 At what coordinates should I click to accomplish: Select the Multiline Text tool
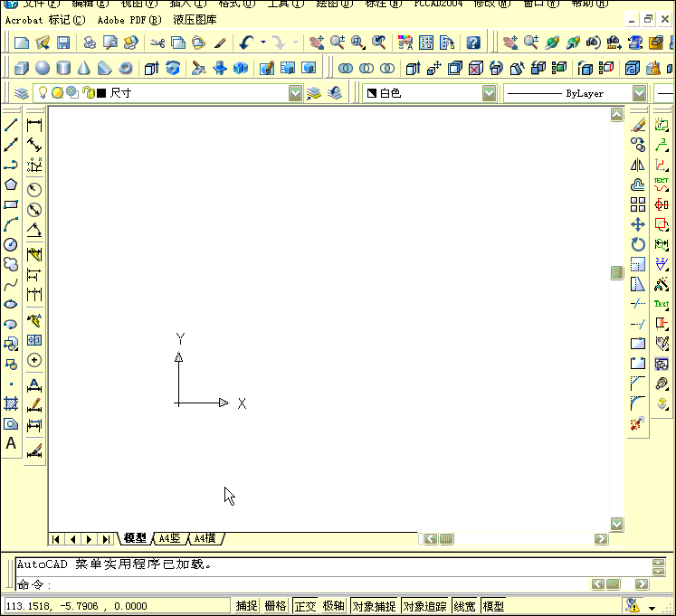(x=11, y=443)
